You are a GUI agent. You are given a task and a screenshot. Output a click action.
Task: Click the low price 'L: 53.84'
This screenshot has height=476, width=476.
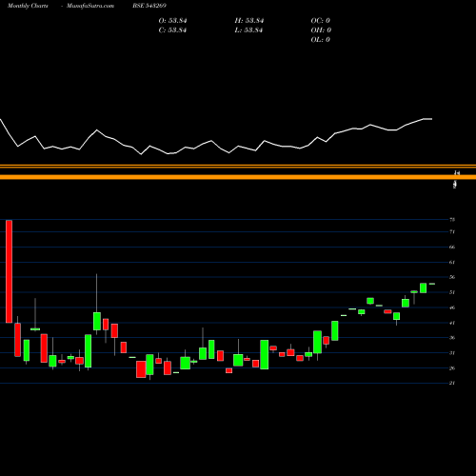point(249,30)
